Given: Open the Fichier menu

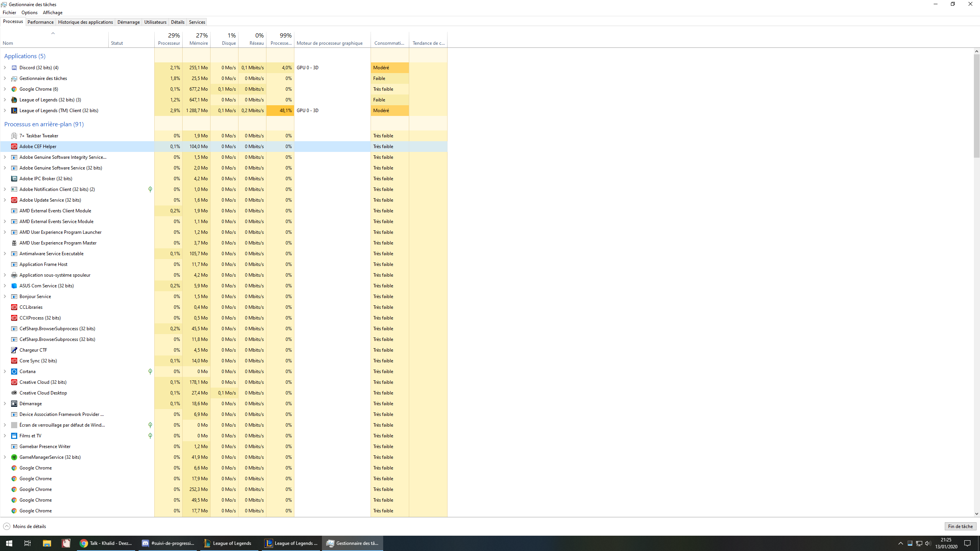Looking at the screenshot, I should pos(9,13).
